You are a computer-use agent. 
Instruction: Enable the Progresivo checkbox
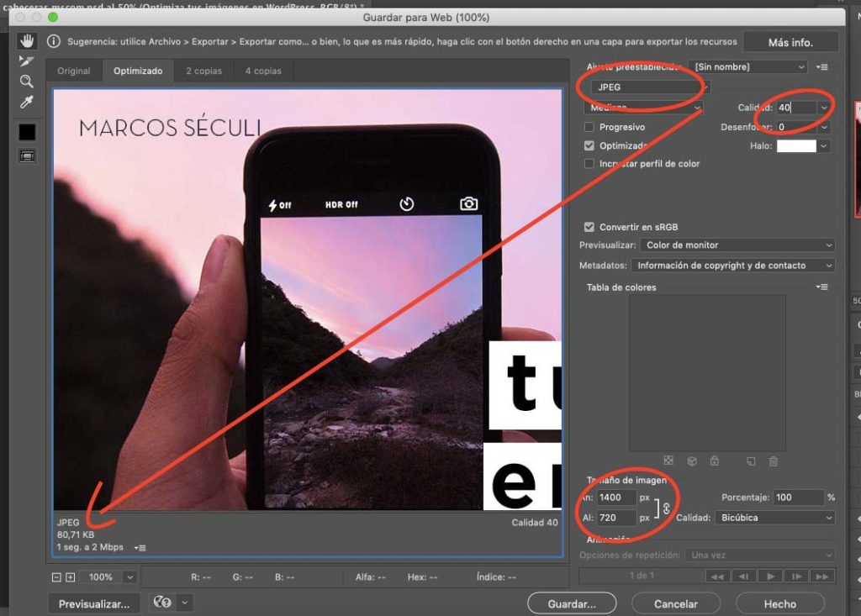point(589,127)
